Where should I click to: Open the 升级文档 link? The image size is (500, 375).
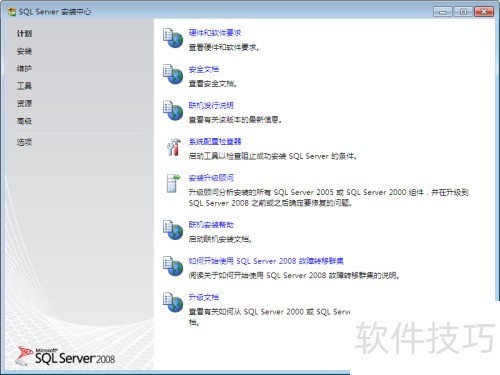[x=204, y=297]
